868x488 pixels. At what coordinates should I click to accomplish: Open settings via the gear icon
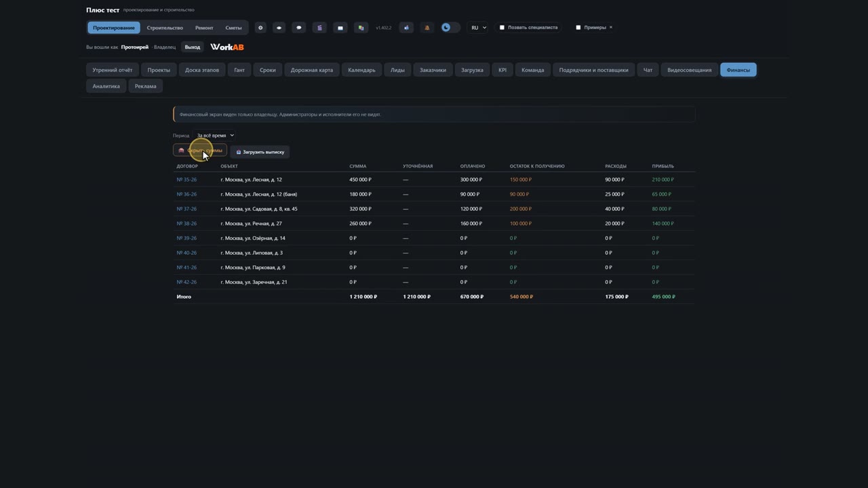point(260,28)
